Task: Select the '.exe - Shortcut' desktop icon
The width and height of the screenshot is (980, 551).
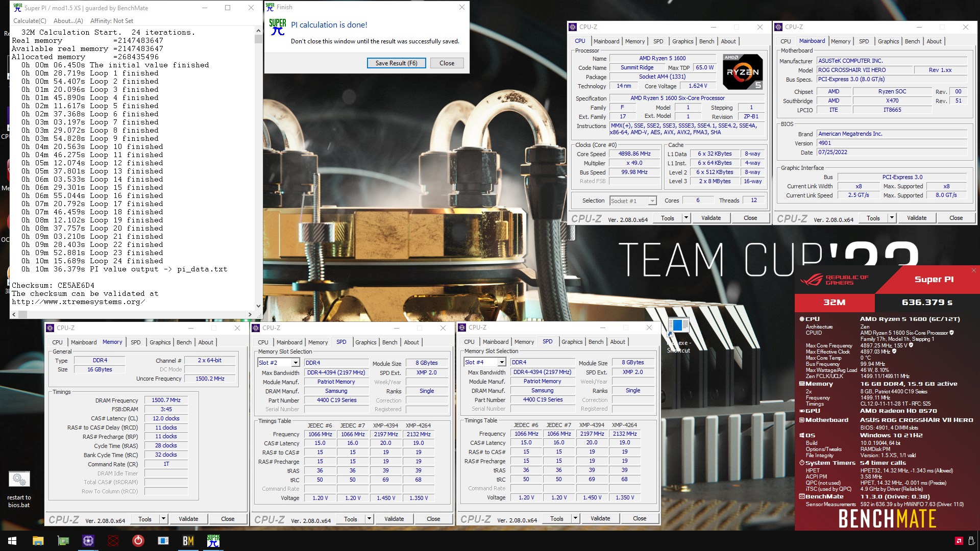Action: coord(678,336)
